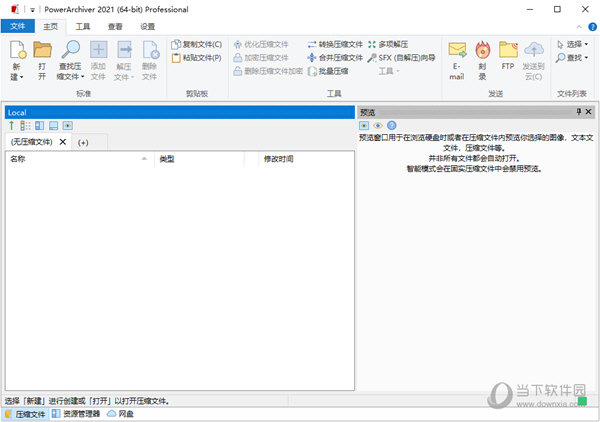Click the 删除文件 delete icon
The image size is (600, 422).
coord(150,50)
